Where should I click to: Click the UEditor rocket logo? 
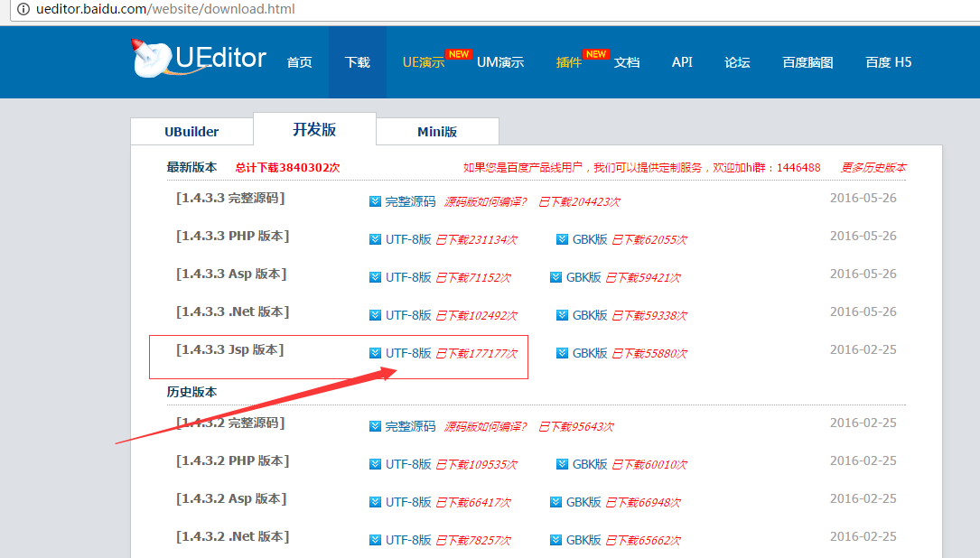[x=199, y=58]
